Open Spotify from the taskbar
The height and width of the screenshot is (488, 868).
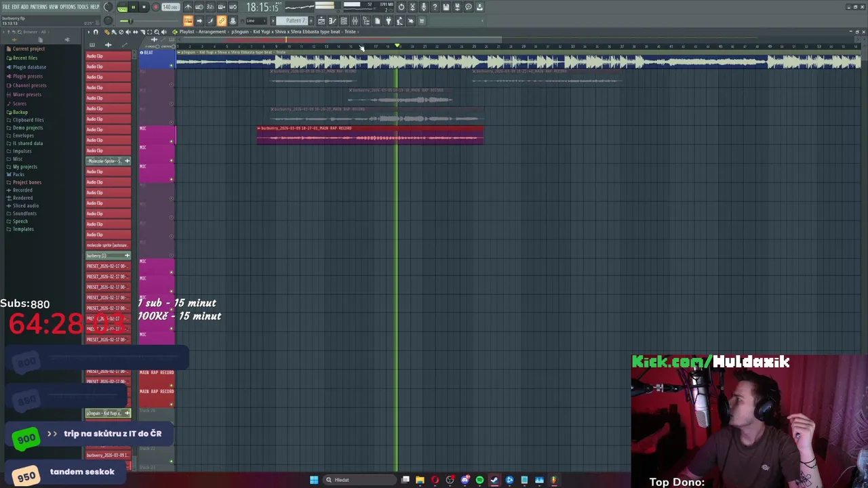pos(479,480)
